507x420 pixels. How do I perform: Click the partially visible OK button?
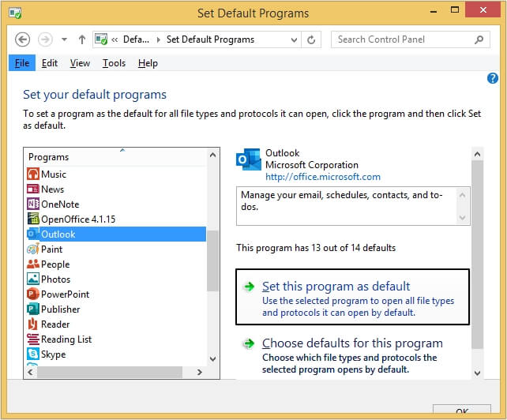tap(462, 409)
